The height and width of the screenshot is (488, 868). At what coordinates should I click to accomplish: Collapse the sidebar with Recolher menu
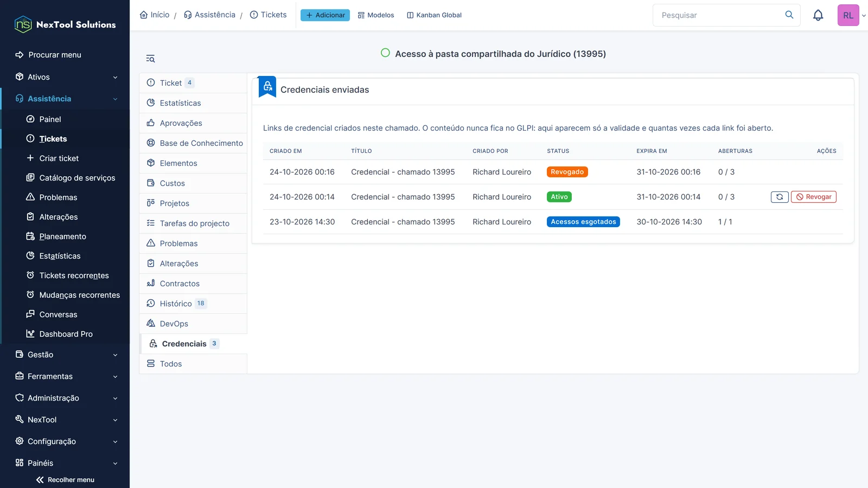[x=65, y=480]
